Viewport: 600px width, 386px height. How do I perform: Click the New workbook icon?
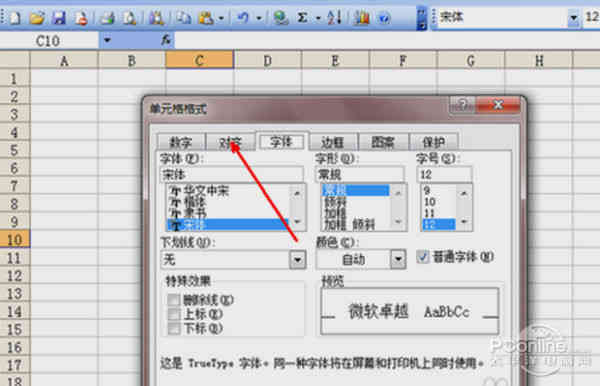15,18
